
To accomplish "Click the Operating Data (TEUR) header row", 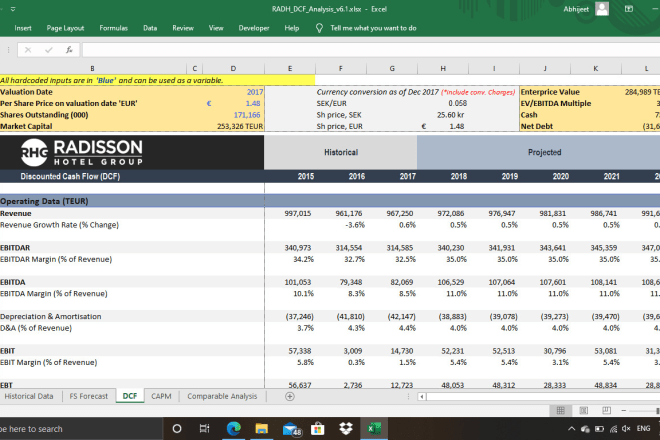I will (330, 201).
